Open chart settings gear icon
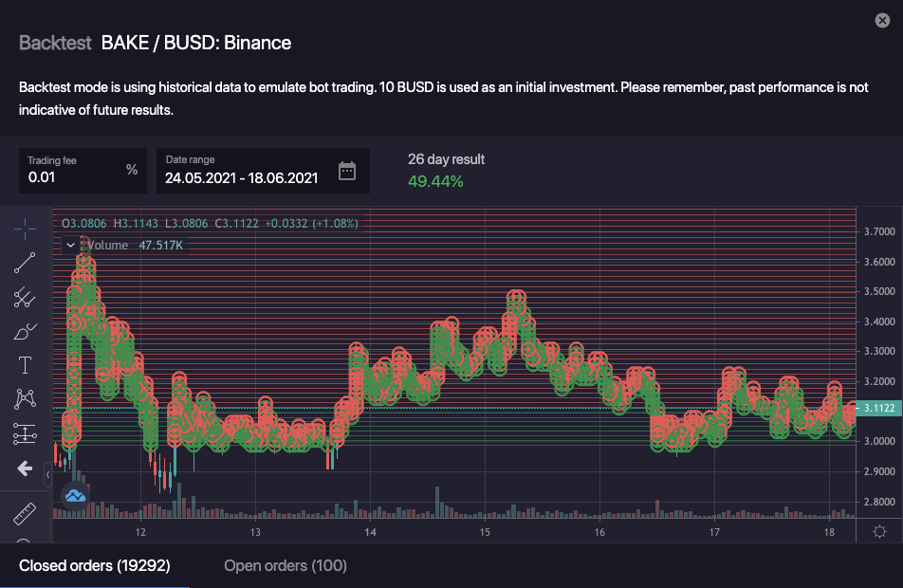The width and height of the screenshot is (903, 588). click(x=879, y=531)
